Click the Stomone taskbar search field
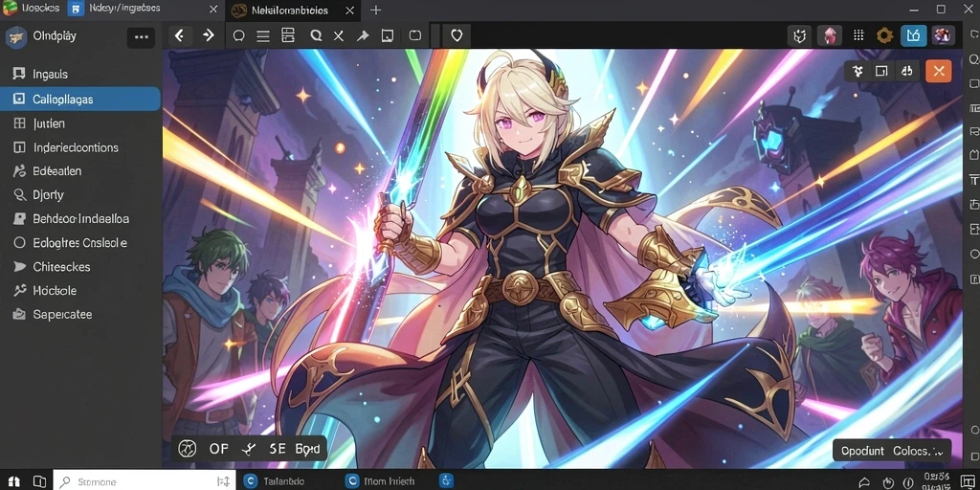 coord(145,482)
